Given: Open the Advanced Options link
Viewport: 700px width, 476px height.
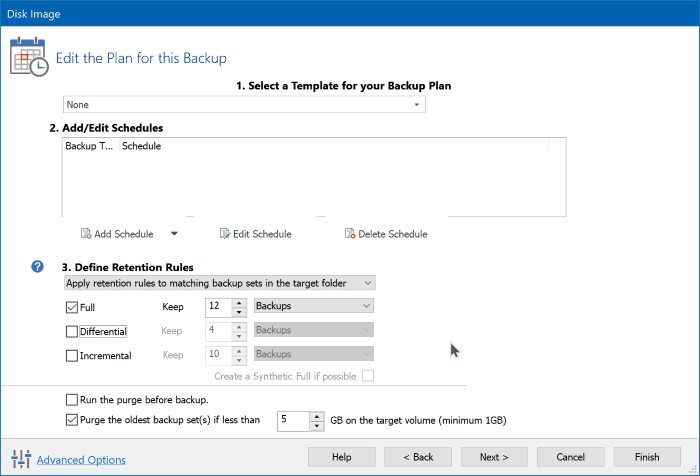Looking at the screenshot, I should point(81,460).
